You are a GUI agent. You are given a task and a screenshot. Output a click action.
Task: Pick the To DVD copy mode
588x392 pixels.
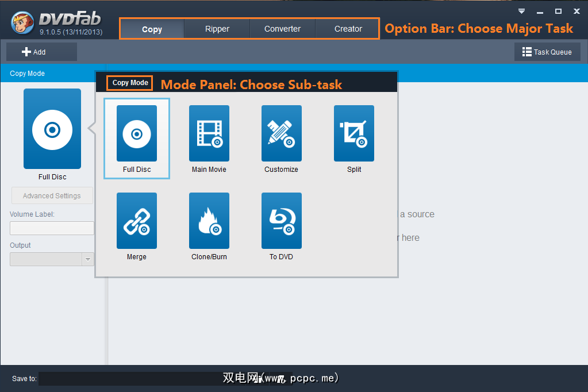point(281,226)
